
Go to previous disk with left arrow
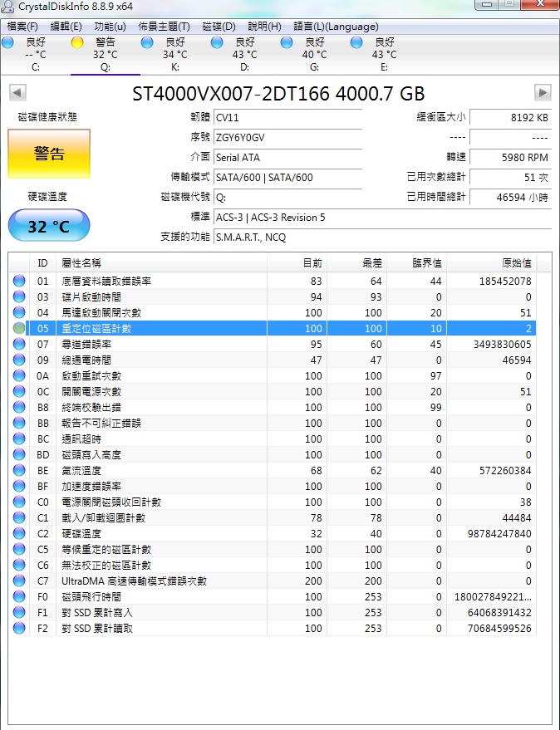[x=16, y=92]
